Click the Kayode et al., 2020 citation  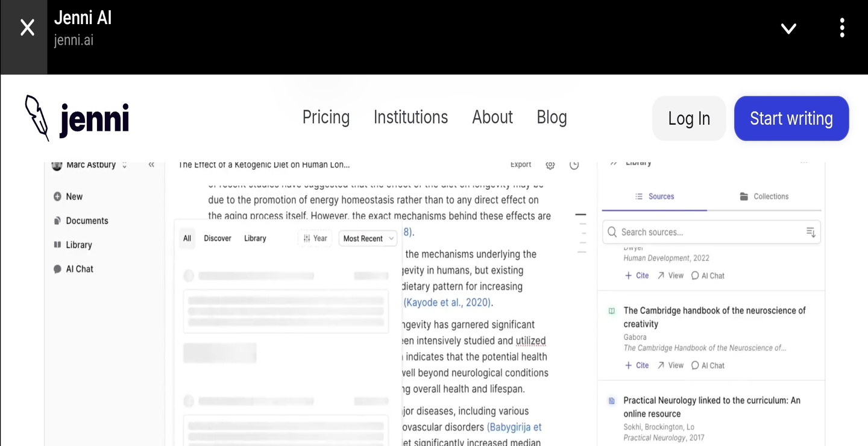pos(447,303)
